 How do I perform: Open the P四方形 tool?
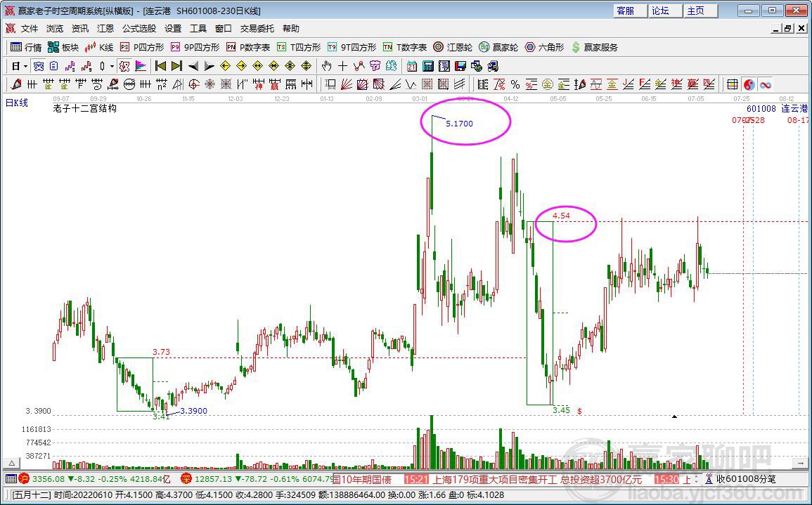coord(142,48)
